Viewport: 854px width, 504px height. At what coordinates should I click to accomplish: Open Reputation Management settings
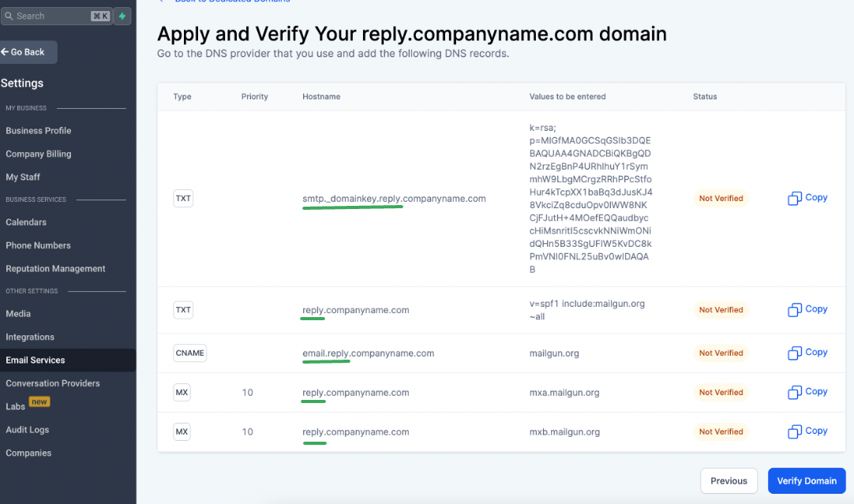pos(55,269)
